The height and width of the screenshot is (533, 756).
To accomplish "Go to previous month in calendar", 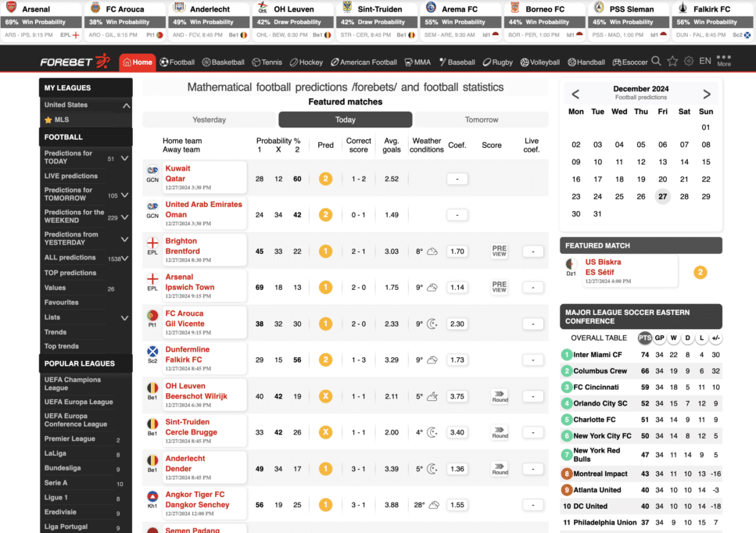I will tap(575, 94).
